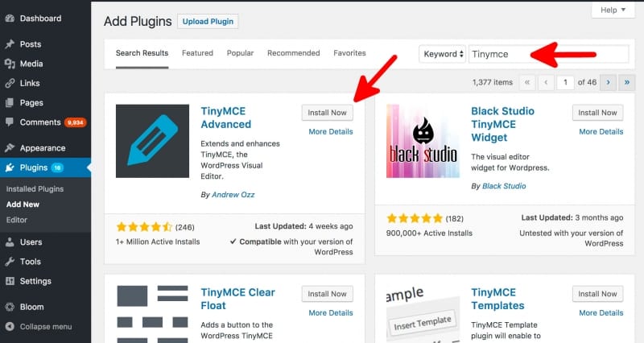Click the Dashboard icon in sidebar
The width and height of the screenshot is (644, 343).
[9, 18]
